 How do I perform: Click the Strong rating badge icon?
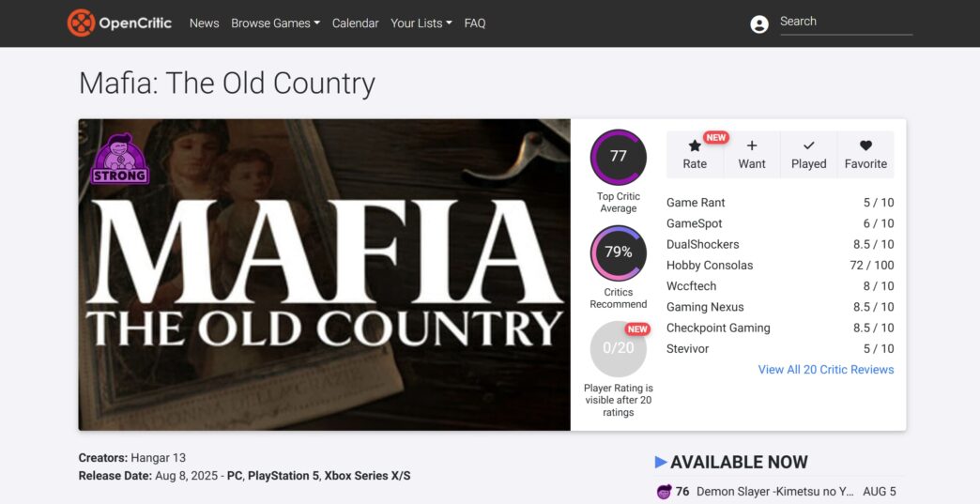click(x=120, y=160)
